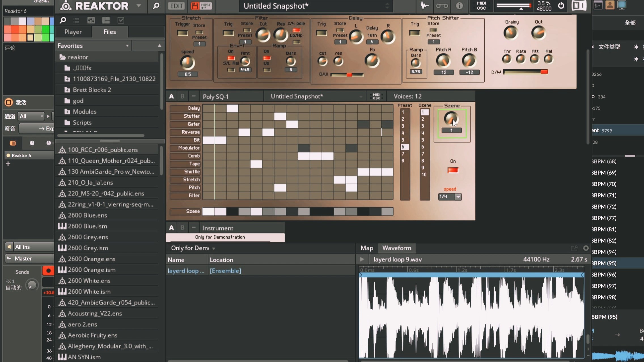Toggle the audio engine power button

(x=561, y=6)
